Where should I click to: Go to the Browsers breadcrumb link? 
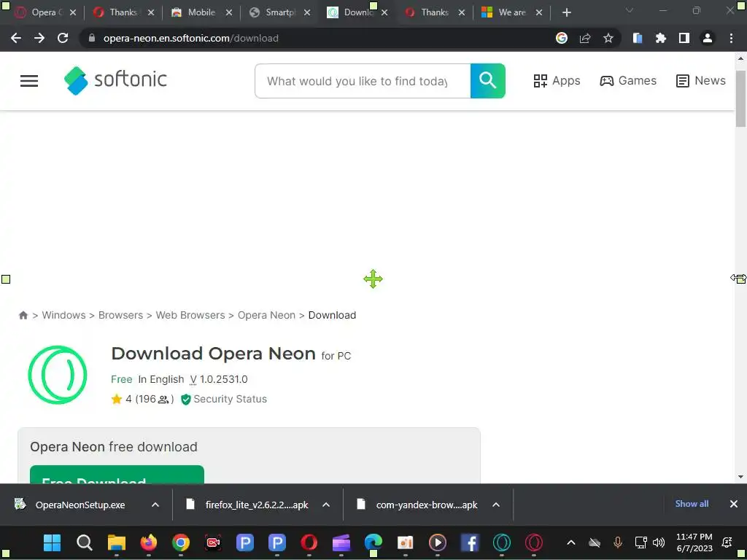point(120,315)
